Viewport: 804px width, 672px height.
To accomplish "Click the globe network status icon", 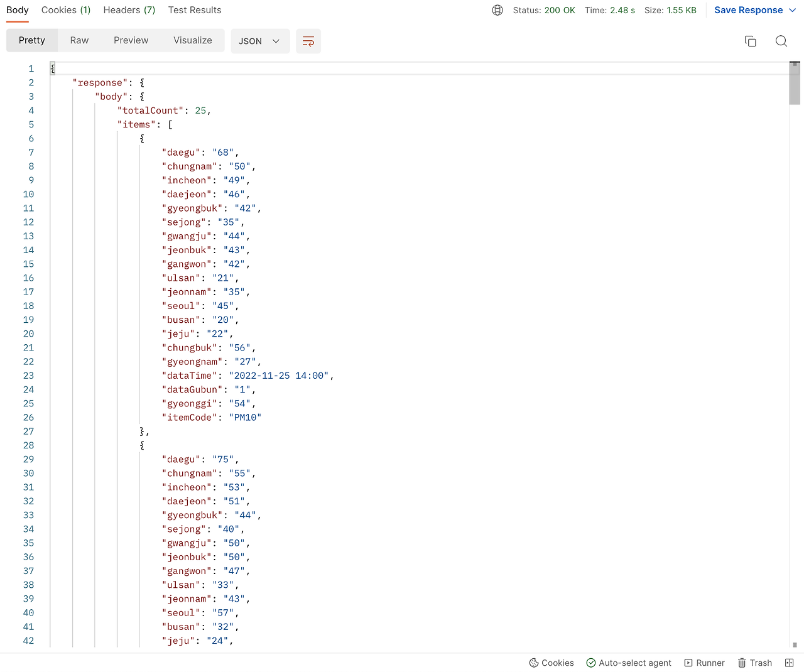I will pyautogui.click(x=497, y=10).
